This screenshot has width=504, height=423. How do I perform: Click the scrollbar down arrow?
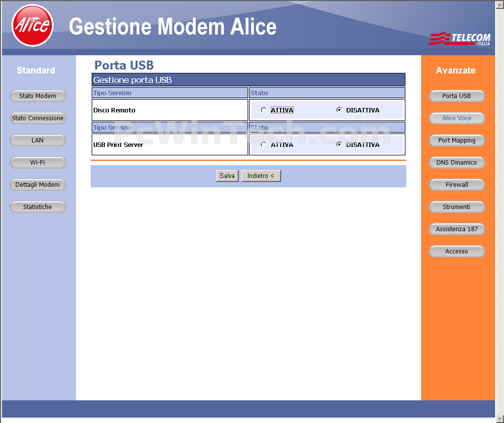[500, 419]
